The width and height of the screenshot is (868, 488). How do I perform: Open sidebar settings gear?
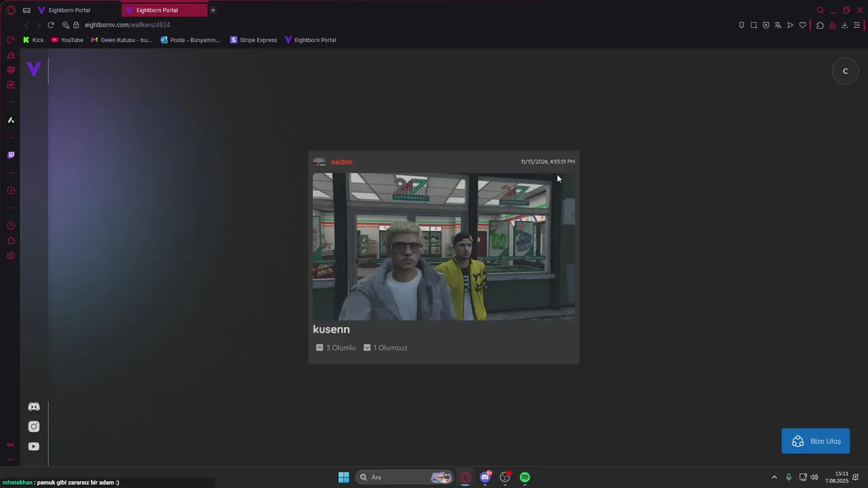11,256
